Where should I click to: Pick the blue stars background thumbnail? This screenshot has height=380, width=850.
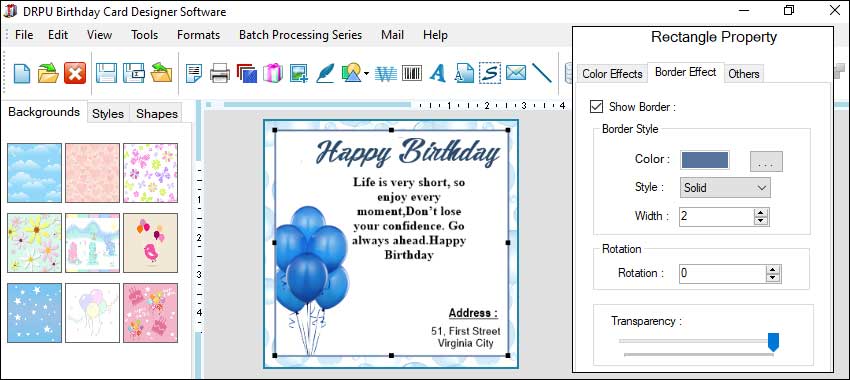point(34,313)
